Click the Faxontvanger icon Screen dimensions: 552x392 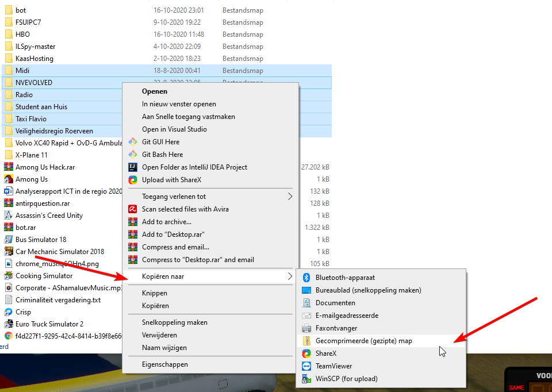click(x=306, y=328)
